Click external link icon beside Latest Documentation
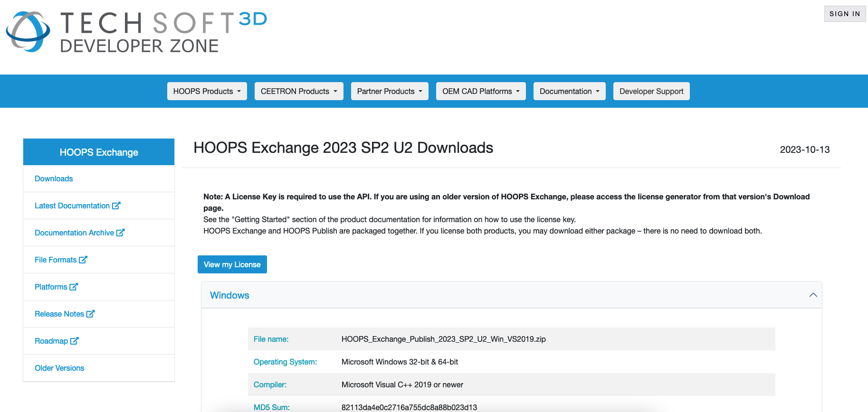 (x=116, y=206)
